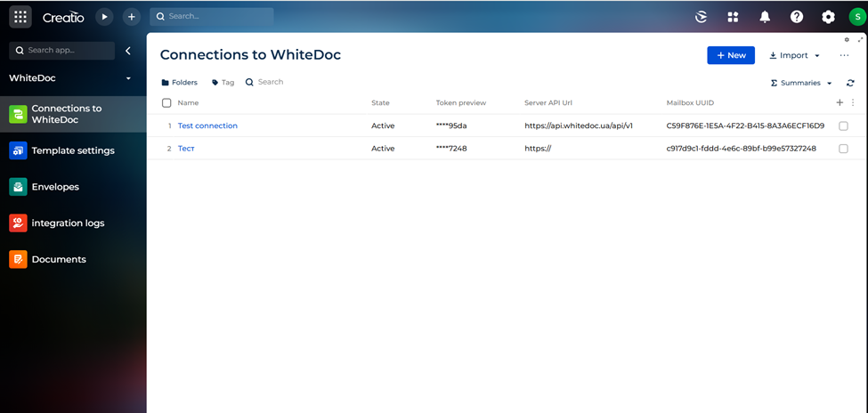Viewport: 868px width, 413px height.
Task: Collapse the side panel with the arrow
Action: (128, 51)
